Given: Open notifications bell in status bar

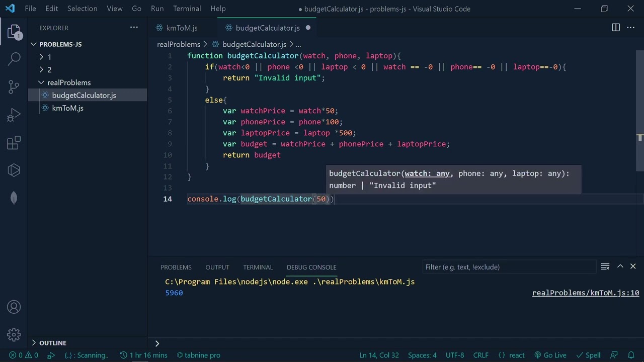Looking at the screenshot, I should point(631,355).
